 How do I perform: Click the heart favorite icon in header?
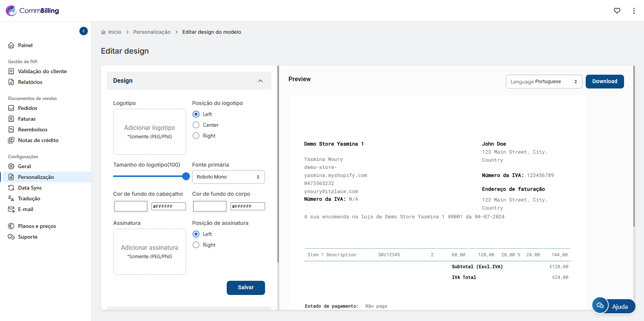click(617, 11)
